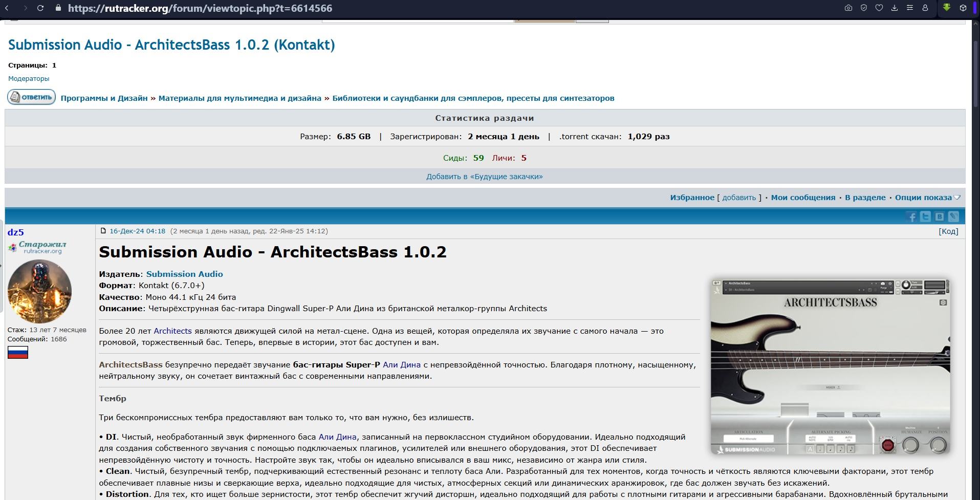Image resolution: width=980 pixels, height=500 pixels.
Task: Click the Стаж: 13 лет 7 месяцев text
Action: click(47, 330)
